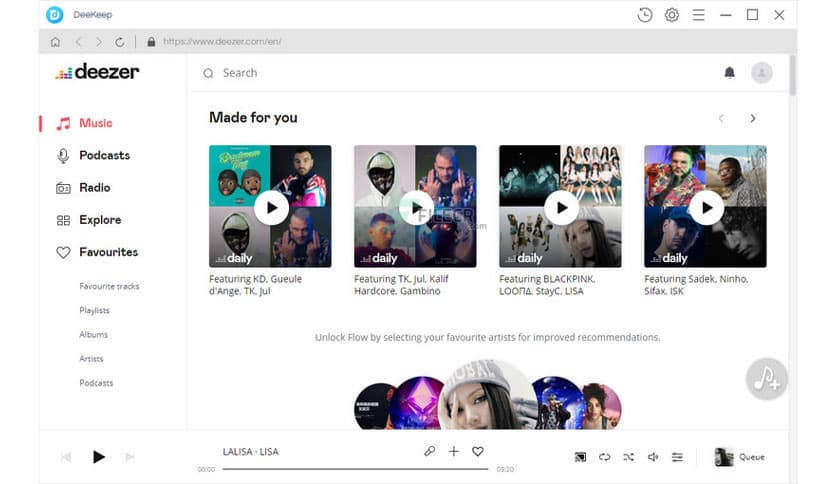Click the Deezer logo
Screen dimensions: 836x484
click(x=97, y=71)
